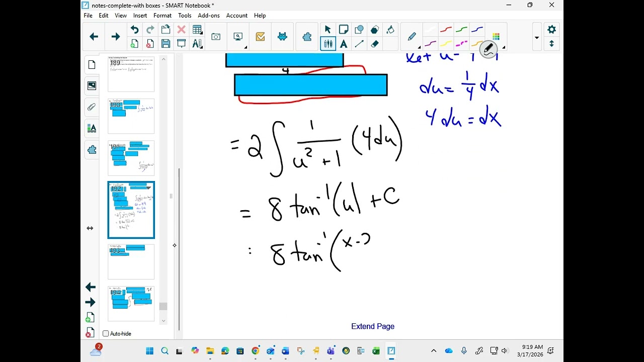Click the Extend Page link
The width and height of the screenshot is (644, 362).
click(x=373, y=326)
